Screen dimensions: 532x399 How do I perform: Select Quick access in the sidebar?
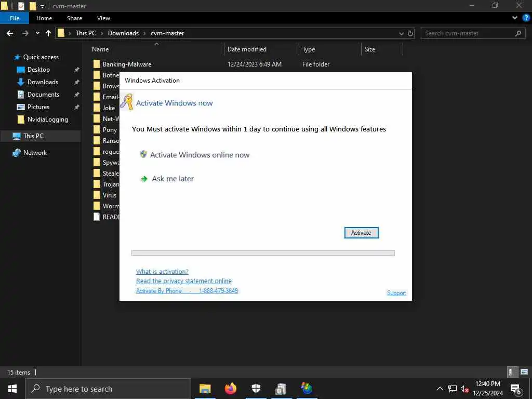(41, 57)
